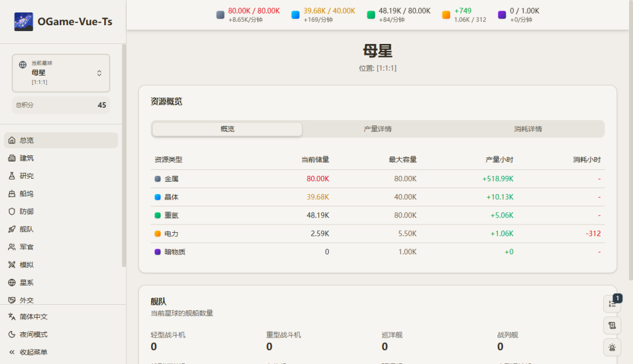The image size is (633, 364).
Task: Toggle 夜间模式 (night mode)
Action: [33, 335]
